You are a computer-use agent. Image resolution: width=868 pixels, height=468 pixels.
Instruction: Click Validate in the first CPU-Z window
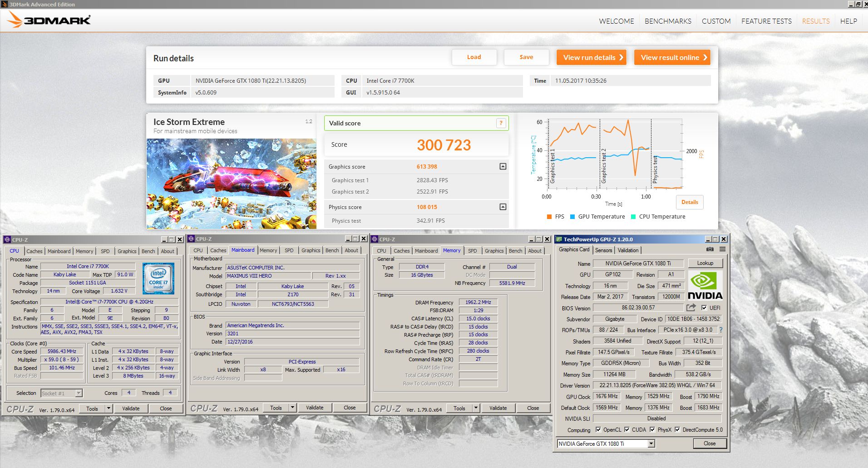(x=131, y=408)
